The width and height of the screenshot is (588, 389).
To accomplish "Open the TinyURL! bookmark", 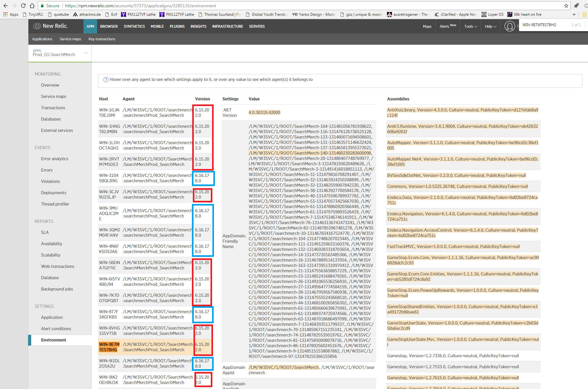I will coord(33,14).
